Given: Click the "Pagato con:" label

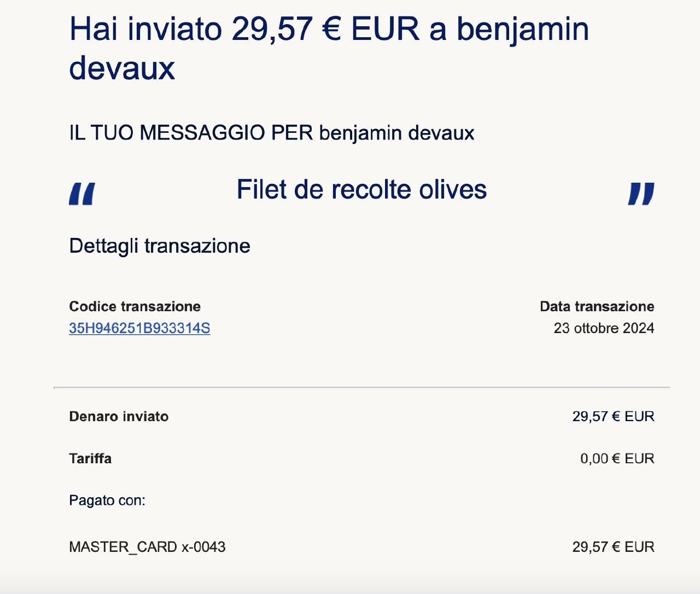Looking at the screenshot, I should pos(107,500).
